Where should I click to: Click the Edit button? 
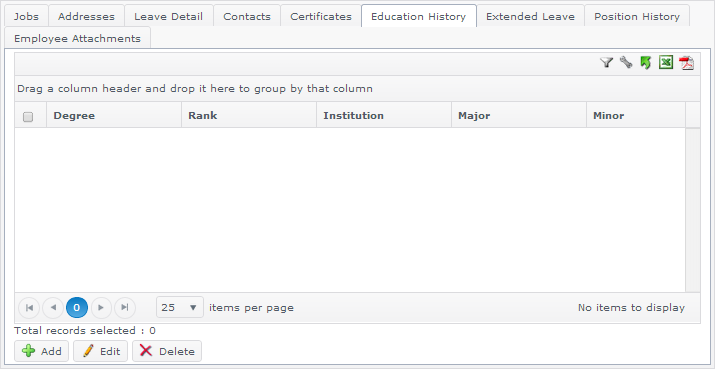tap(100, 351)
